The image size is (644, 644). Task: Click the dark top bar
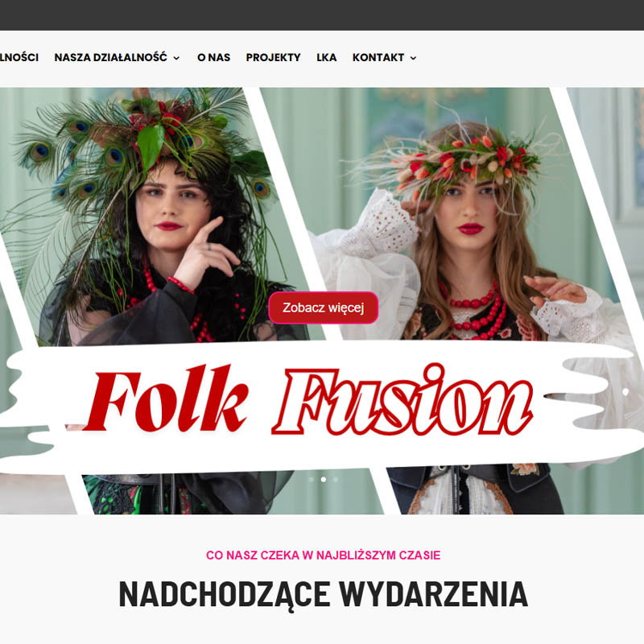tap(322, 15)
